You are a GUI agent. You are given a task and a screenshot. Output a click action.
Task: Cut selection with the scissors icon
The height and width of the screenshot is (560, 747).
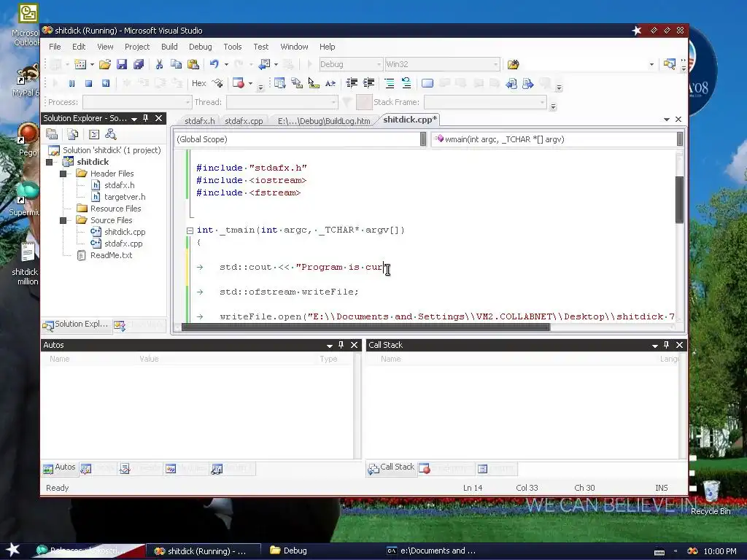(159, 64)
